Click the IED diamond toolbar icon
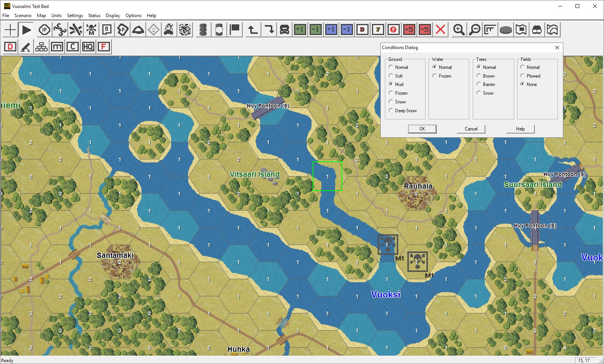 [154, 30]
